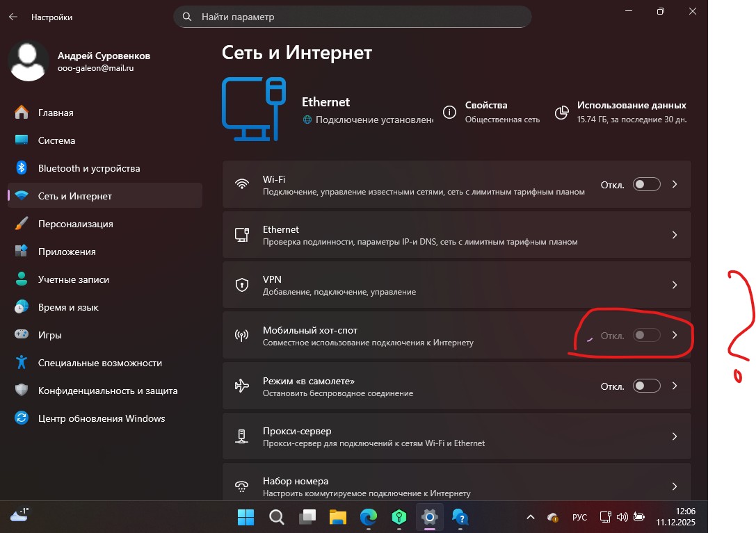The width and height of the screenshot is (756, 533).
Task: Expand Wi-Fi settings with chevron arrow
Action: click(x=674, y=184)
